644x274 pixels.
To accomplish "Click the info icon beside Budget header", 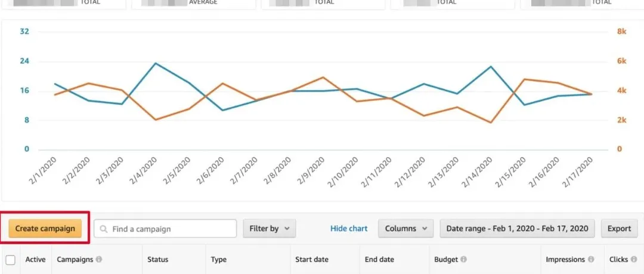I will coord(463,260).
